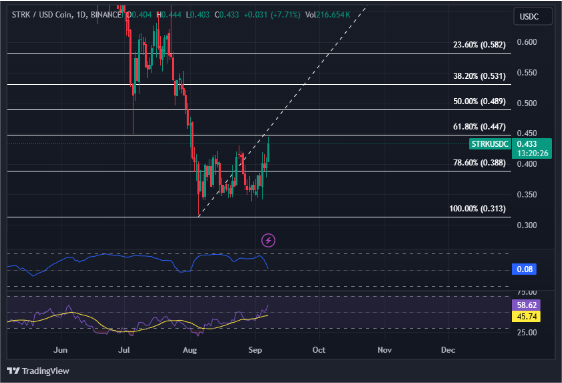Viewport: 562px width, 383px height.
Task: Click the Aug label on time axis
Action: tap(190, 350)
